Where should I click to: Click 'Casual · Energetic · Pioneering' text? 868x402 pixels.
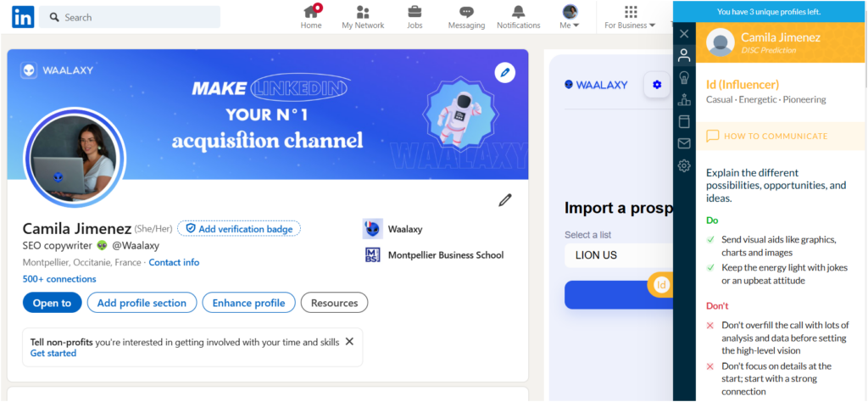[766, 100]
